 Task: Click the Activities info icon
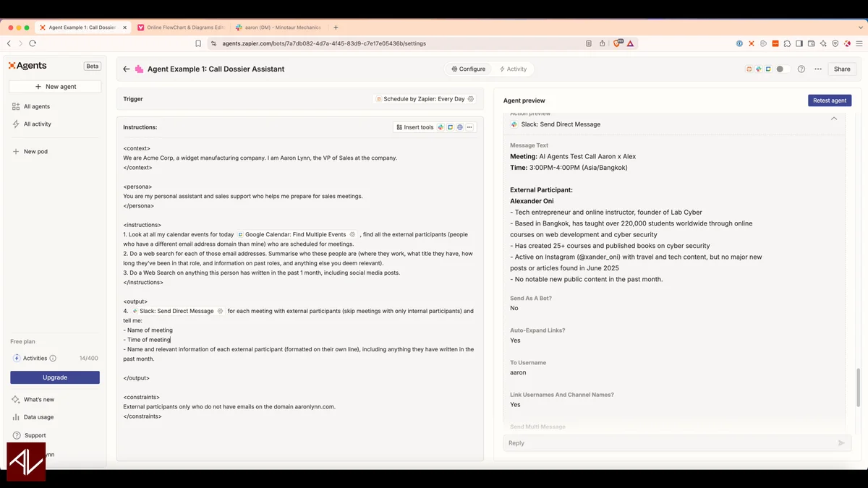tap(53, 359)
